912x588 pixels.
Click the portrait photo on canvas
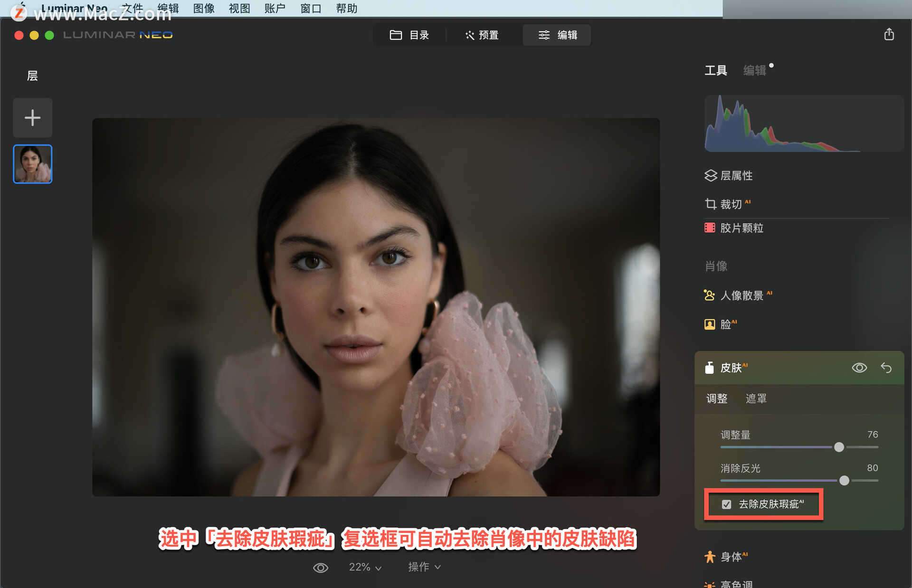376,307
